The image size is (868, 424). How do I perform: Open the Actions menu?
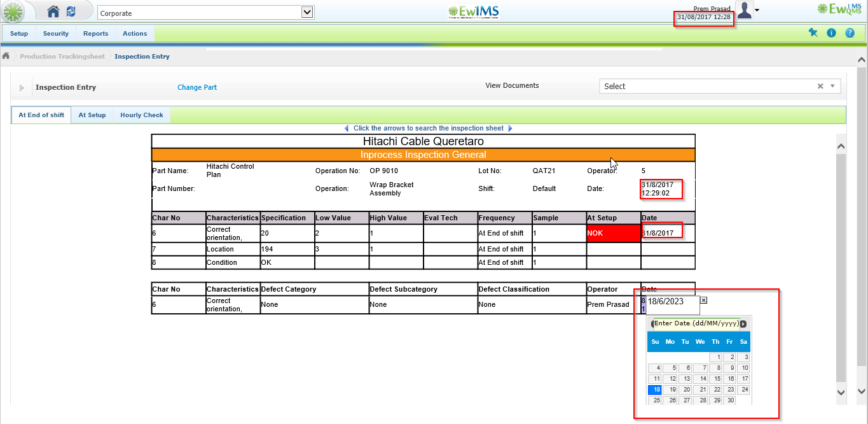click(x=135, y=34)
